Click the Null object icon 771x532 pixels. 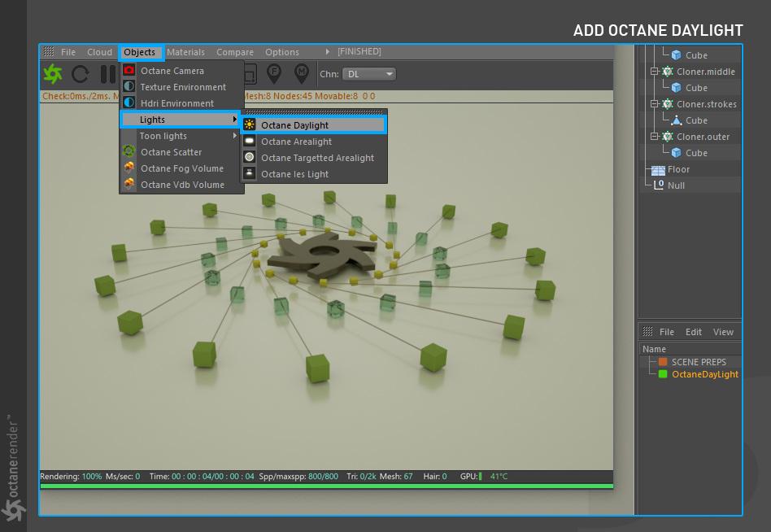coord(659,185)
